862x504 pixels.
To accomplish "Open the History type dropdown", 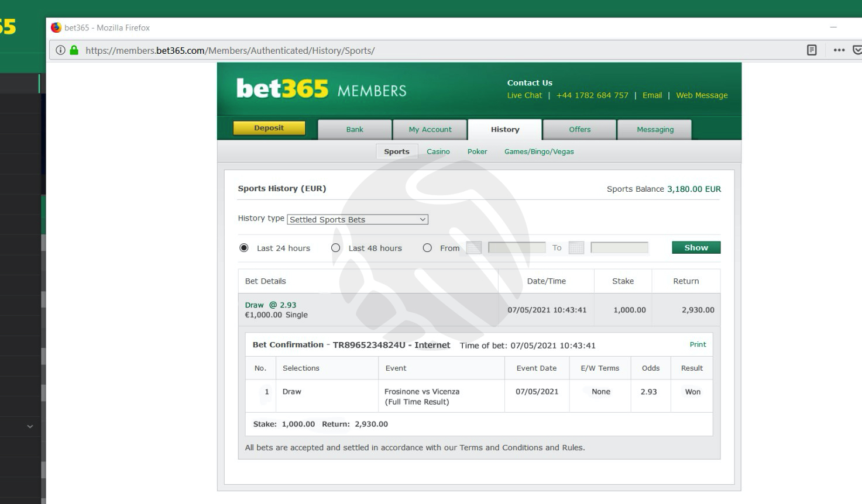I will point(358,219).
